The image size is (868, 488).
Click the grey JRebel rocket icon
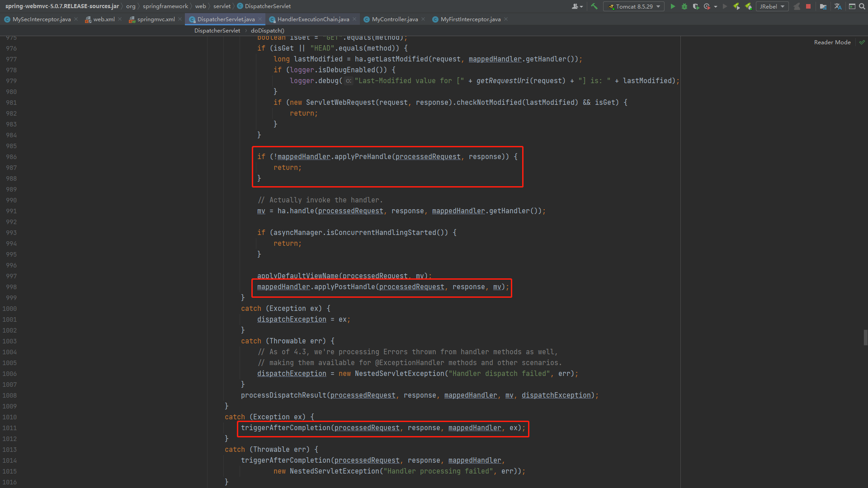[797, 6]
